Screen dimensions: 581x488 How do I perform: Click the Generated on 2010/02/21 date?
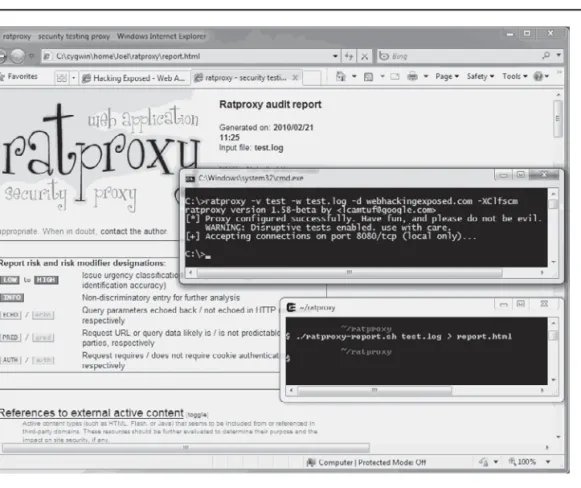(293, 127)
